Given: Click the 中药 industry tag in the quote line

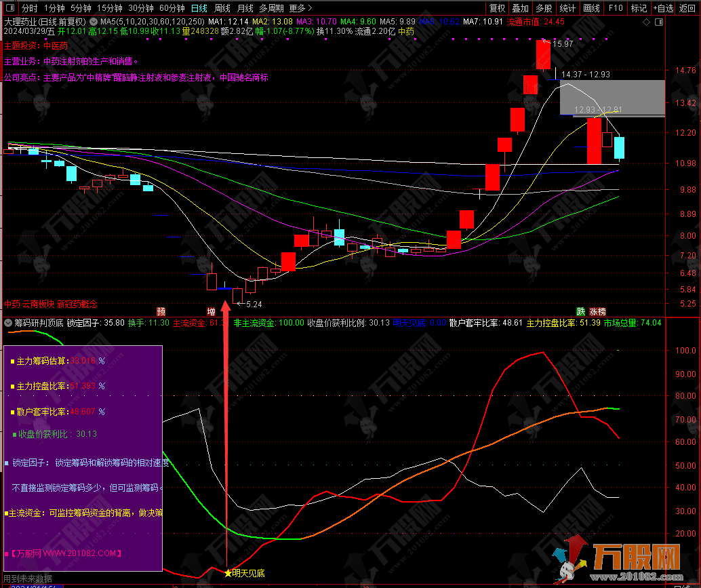Looking at the screenshot, I should pos(406,31).
